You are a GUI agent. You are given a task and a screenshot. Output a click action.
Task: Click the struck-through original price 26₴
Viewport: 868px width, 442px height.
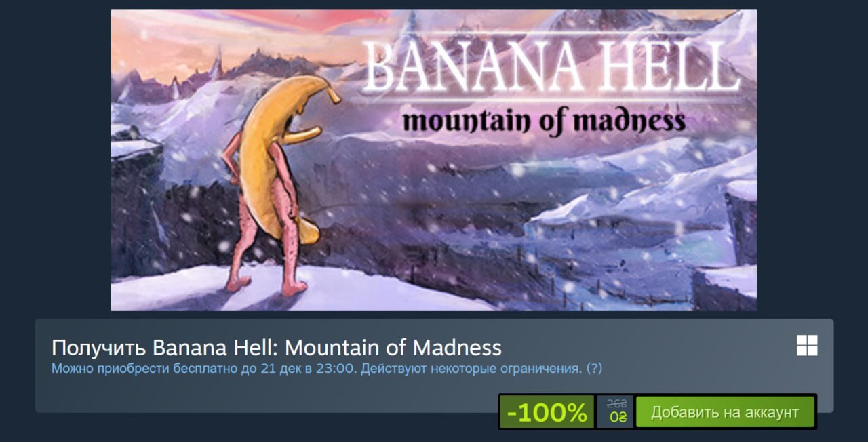(x=617, y=404)
